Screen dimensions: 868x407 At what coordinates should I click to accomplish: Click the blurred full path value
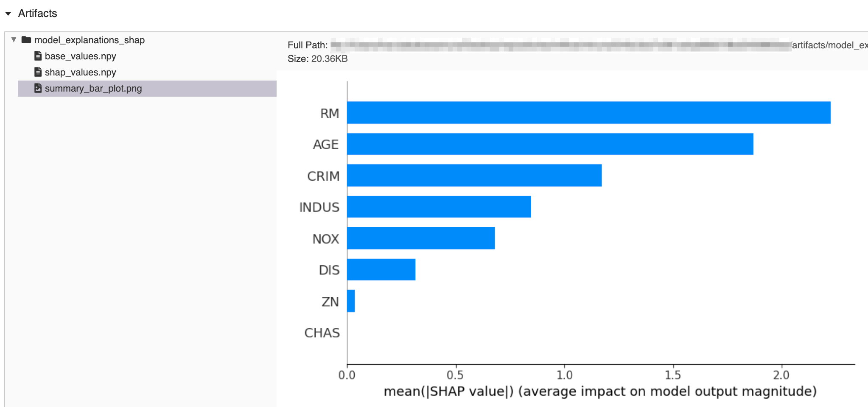coord(552,45)
